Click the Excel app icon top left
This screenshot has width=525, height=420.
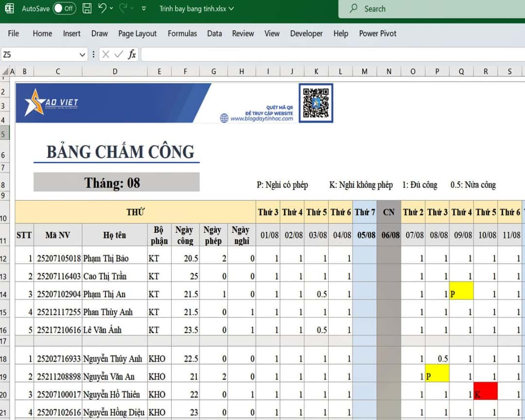9,9
